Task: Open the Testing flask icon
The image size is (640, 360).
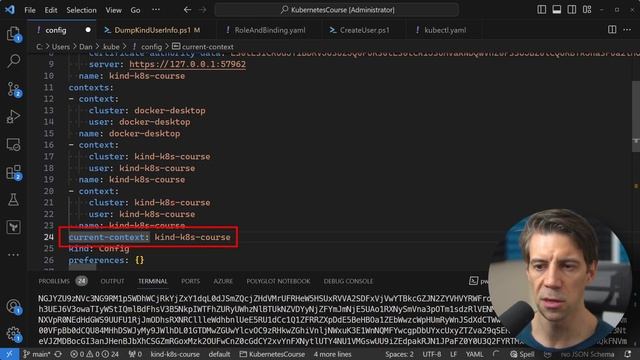Action: click(13, 200)
